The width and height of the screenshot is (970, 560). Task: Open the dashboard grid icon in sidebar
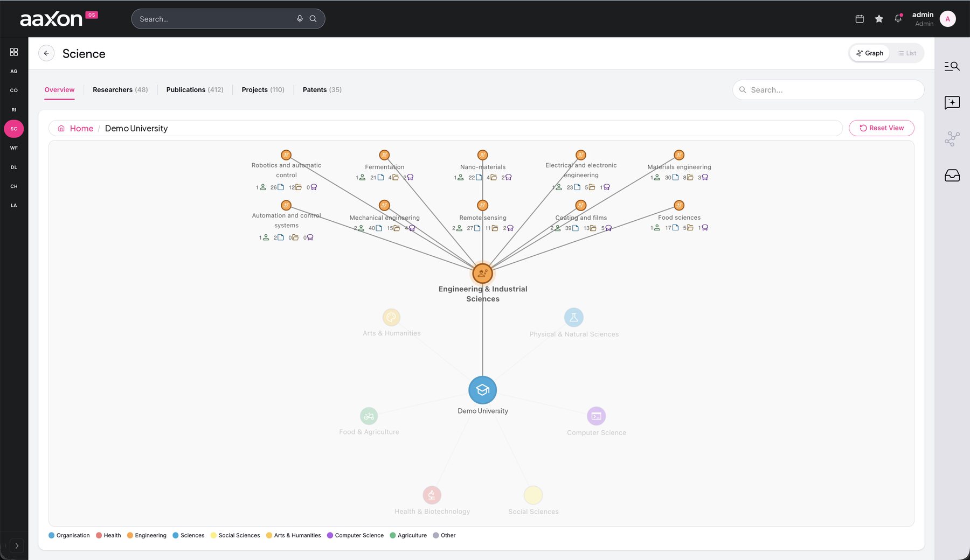[14, 52]
